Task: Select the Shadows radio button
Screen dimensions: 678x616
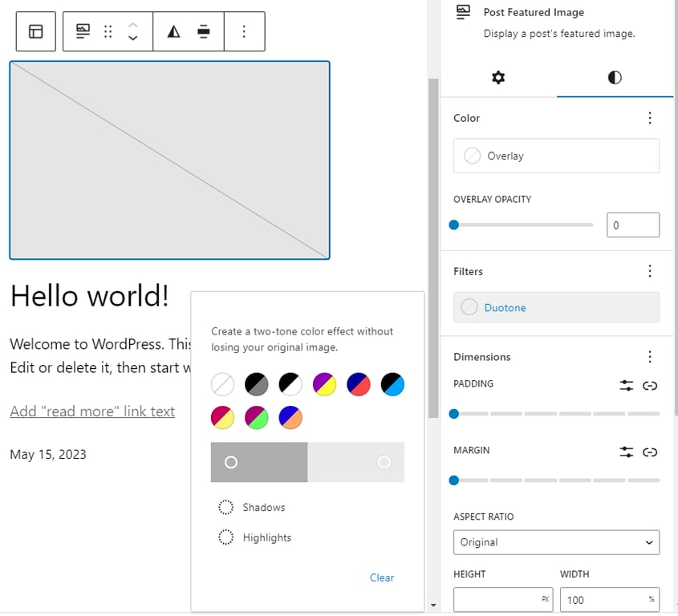Action: click(x=225, y=507)
